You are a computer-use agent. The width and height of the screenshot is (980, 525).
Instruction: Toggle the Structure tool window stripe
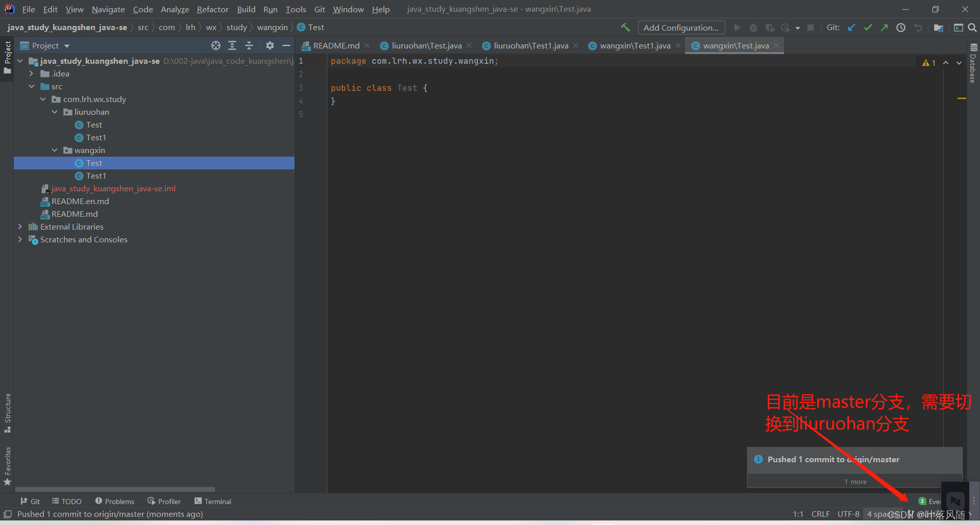point(7,413)
